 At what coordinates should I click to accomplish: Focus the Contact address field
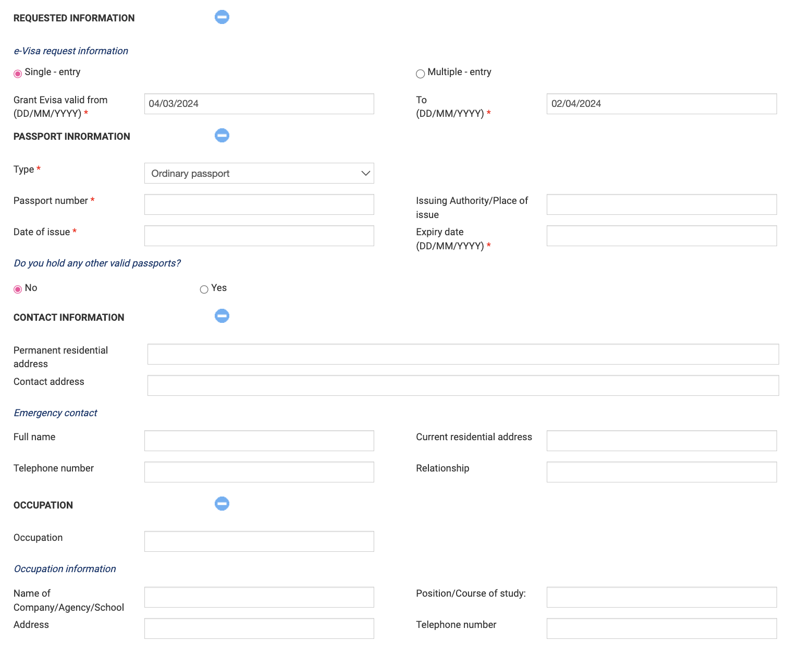[x=463, y=385]
